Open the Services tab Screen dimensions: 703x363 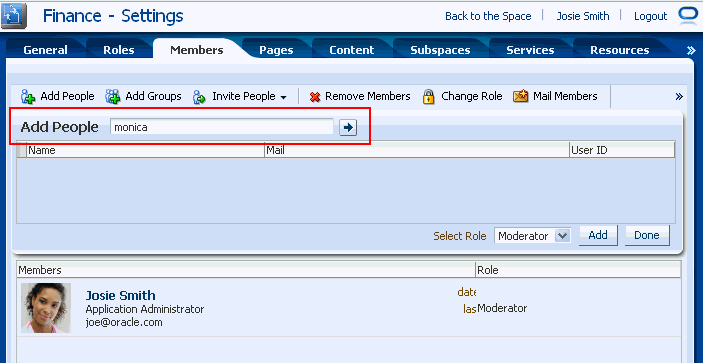(x=530, y=50)
